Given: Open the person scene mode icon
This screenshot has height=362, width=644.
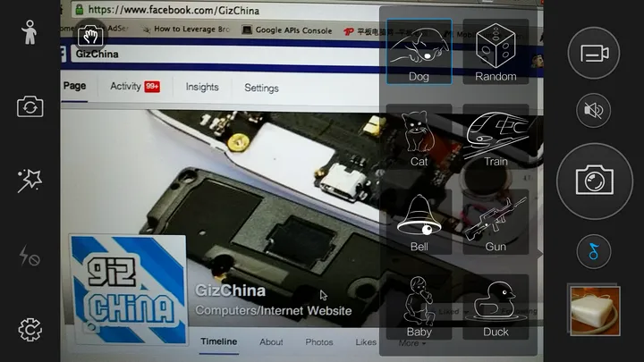Looking at the screenshot, I should tap(30, 32).
